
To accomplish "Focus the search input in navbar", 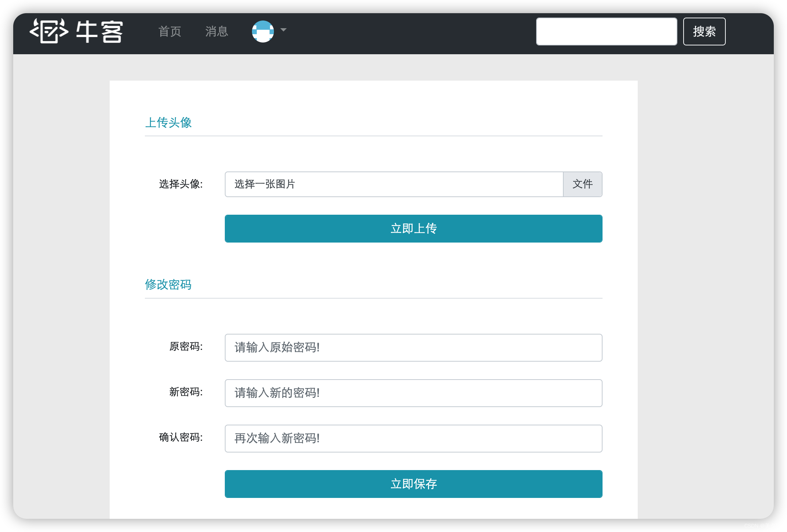I will [x=607, y=32].
